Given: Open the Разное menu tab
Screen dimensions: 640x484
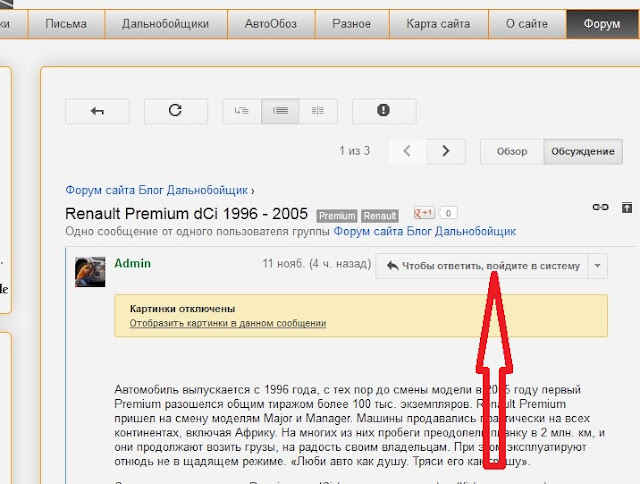Looking at the screenshot, I should pos(352,24).
